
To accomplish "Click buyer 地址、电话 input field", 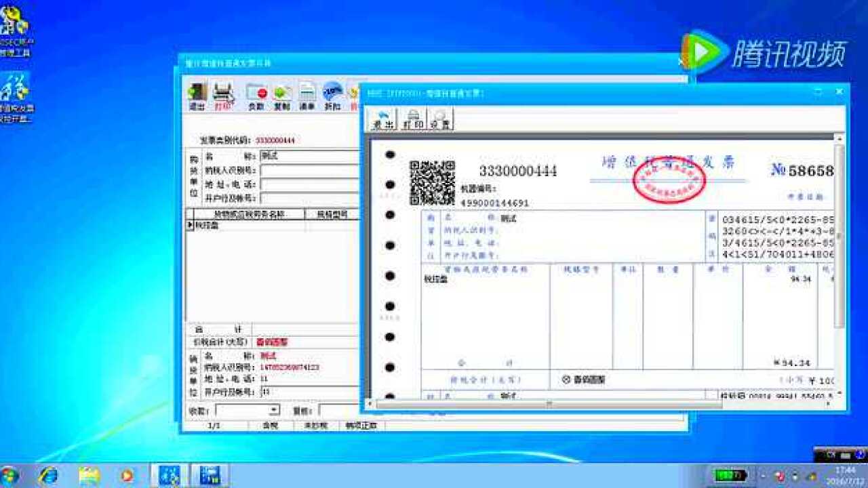I will [309, 184].
